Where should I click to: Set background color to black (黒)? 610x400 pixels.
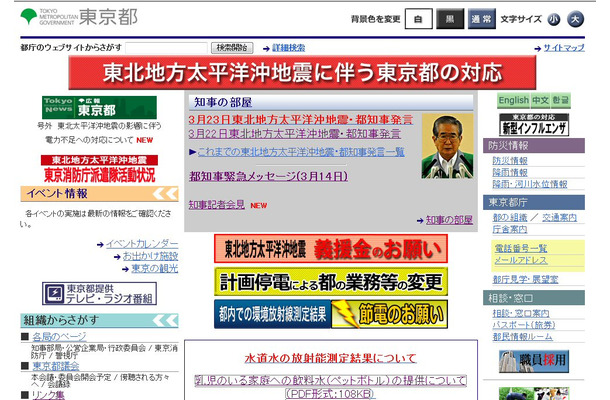[x=450, y=19]
